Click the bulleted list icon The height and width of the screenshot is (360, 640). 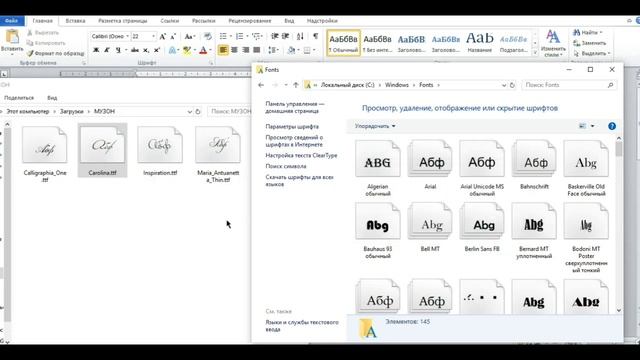(223, 37)
